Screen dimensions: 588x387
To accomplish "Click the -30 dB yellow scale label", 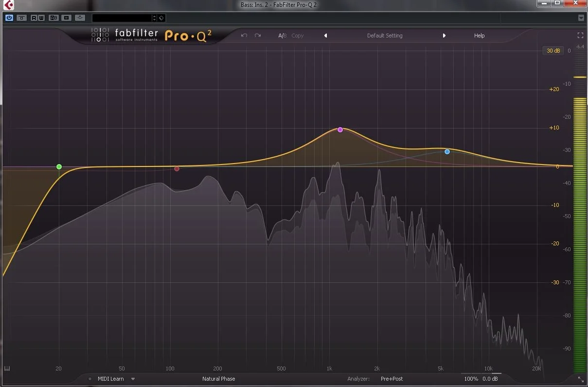I will click(555, 282).
